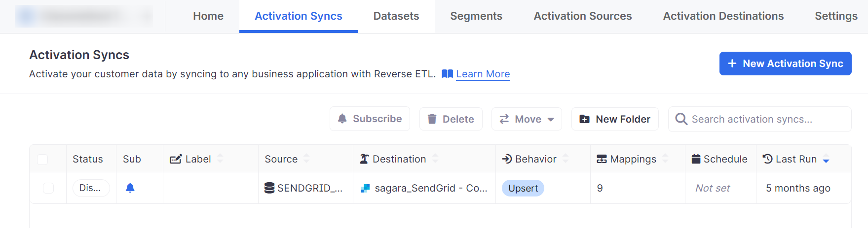Open the Activation Destinations tab
The height and width of the screenshot is (228, 868).
[723, 16]
